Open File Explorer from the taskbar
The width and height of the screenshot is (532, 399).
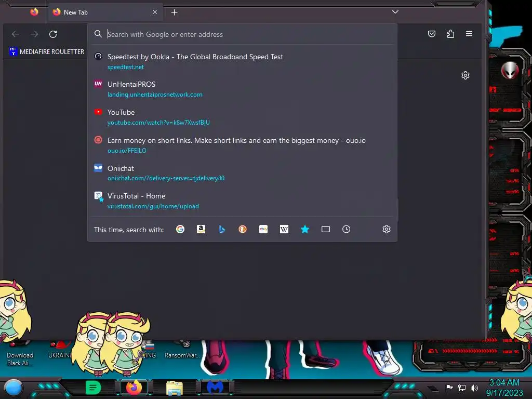pos(175,388)
